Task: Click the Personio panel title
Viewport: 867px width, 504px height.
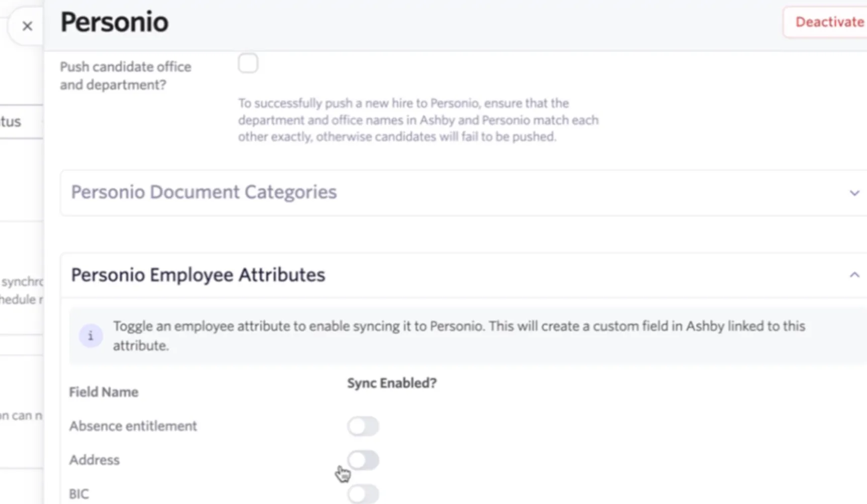Action: tap(115, 23)
